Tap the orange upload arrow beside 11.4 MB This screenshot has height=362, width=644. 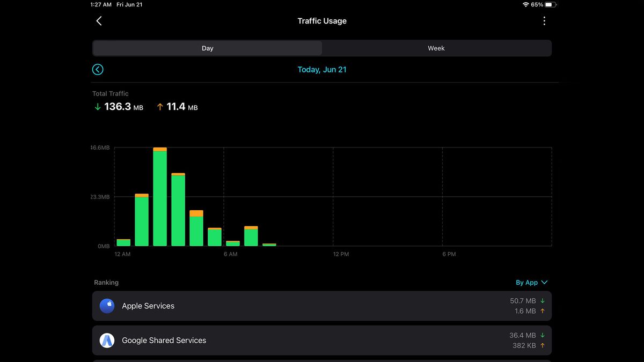click(159, 106)
